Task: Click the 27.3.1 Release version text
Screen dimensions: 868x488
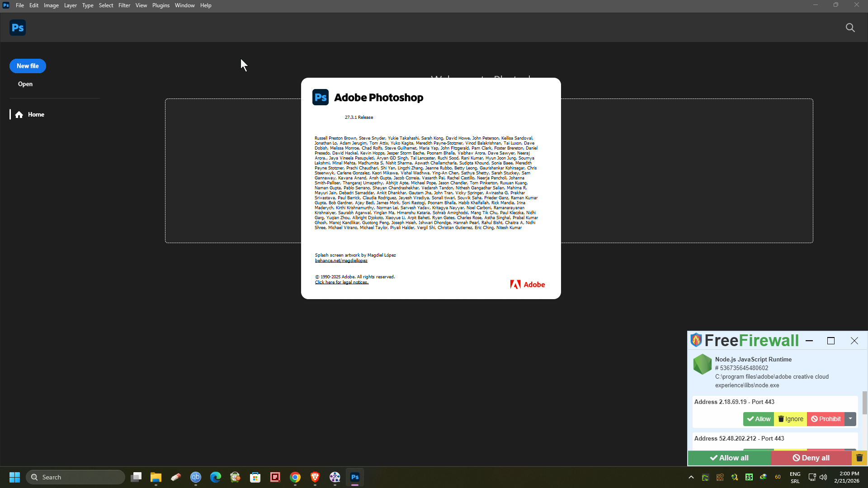Action: click(x=359, y=117)
